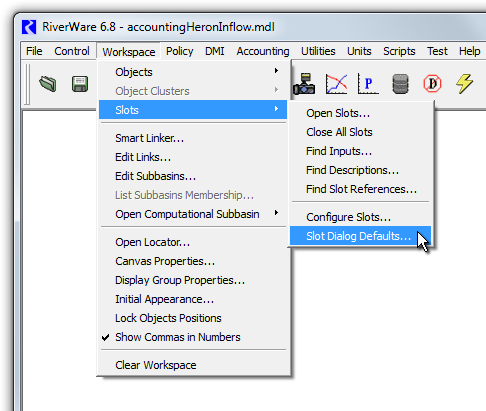Select Initial Appearance... menu entry
Viewport: 486px width, 411px height.
point(193,299)
